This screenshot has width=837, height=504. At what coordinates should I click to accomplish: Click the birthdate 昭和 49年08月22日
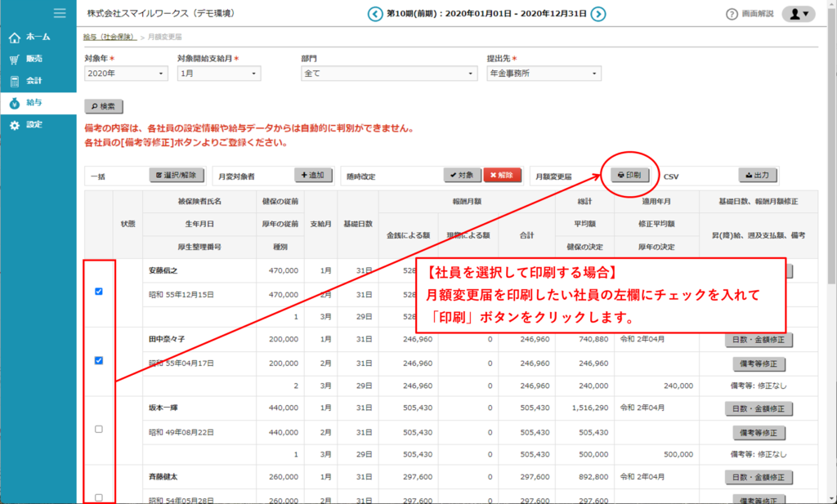[181, 432]
